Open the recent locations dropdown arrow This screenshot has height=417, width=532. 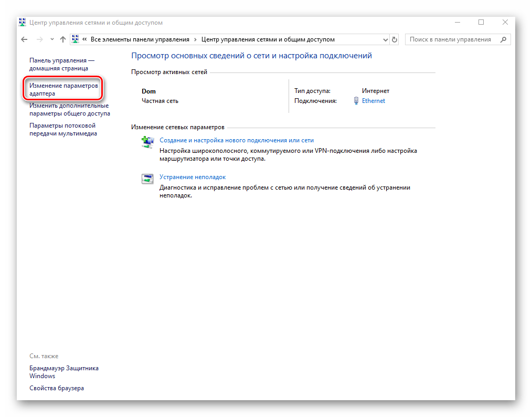(52, 39)
